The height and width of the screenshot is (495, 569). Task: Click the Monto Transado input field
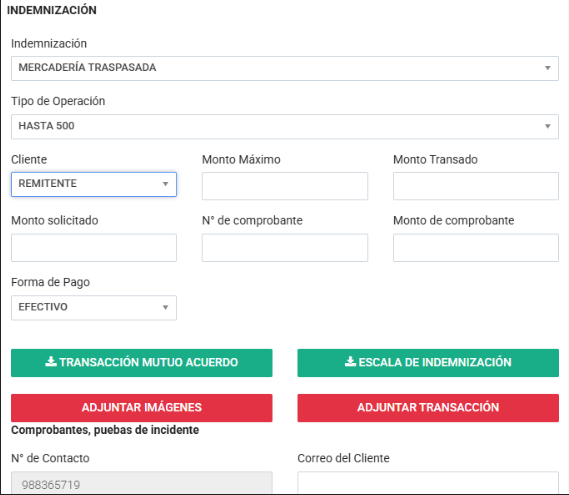pyautogui.click(x=476, y=186)
